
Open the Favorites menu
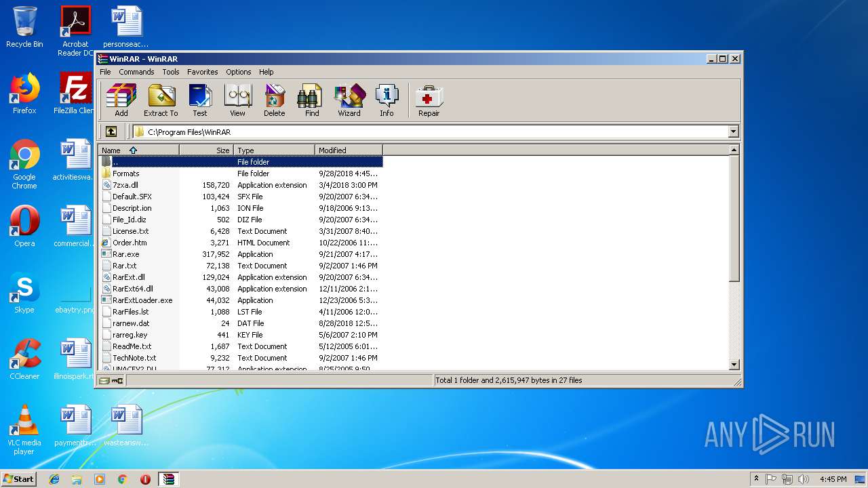click(x=203, y=72)
